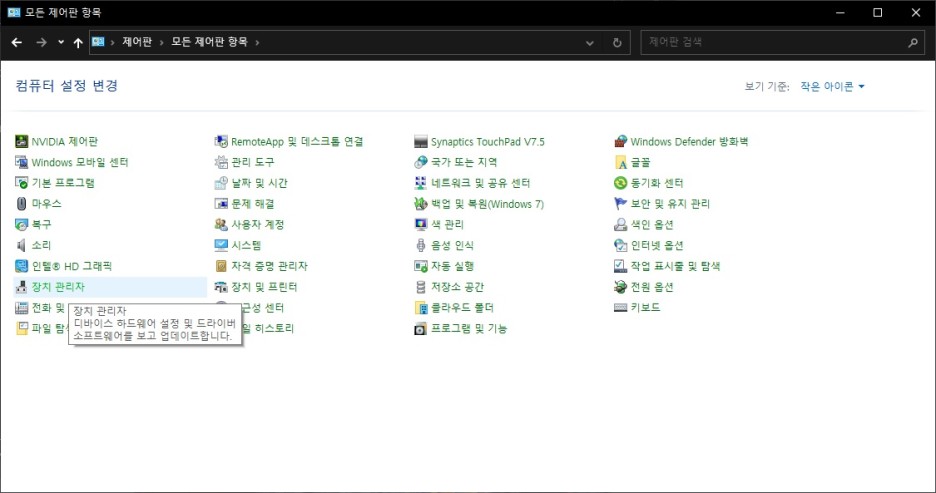Expand chevron after 모든 제어판 항목 breadcrumb
This screenshot has height=493, width=936.
(257, 42)
